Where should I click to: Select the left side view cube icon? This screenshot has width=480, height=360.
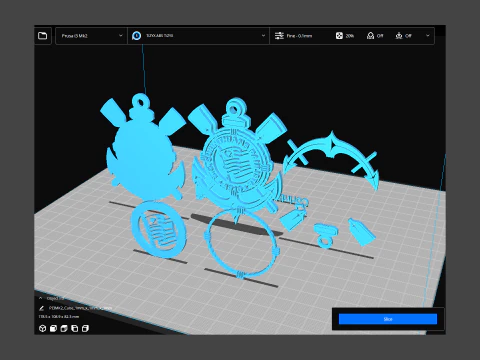point(75,328)
